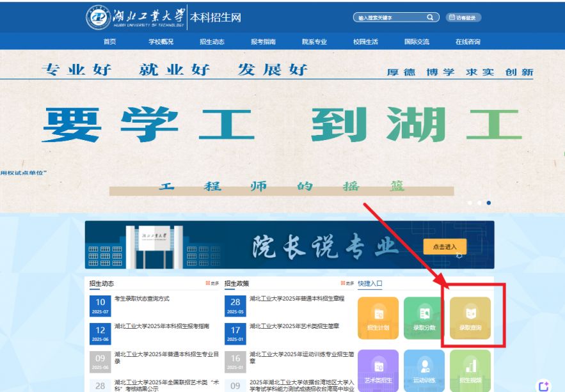This screenshot has height=392, width=565.
Task: Open 校园生活 navigation item
Action: point(365,42)
